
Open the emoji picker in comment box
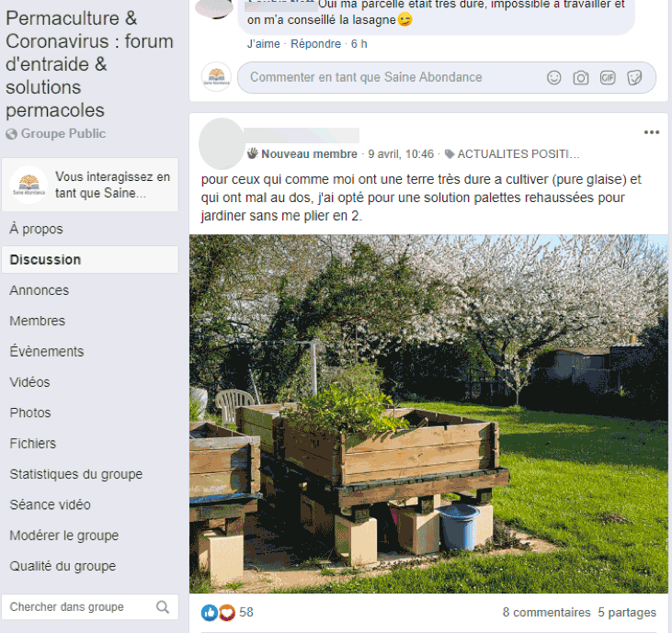(x=553, y=77)
